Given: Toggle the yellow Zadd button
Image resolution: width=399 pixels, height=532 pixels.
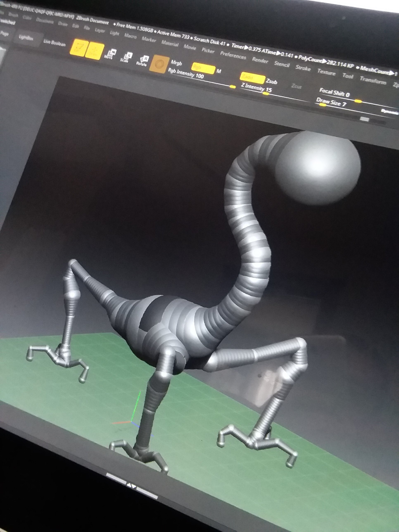Looking at the screenshot, I should 252,78.
